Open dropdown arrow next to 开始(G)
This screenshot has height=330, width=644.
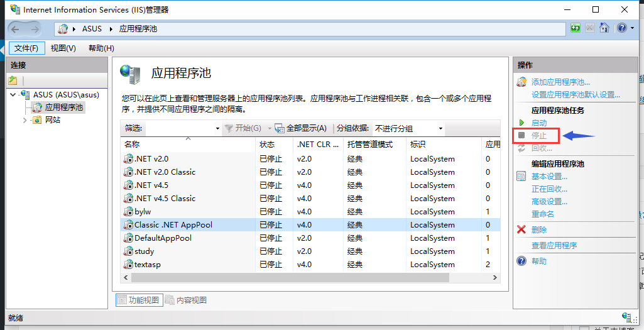pyautogui.click(x=270, y=129)
